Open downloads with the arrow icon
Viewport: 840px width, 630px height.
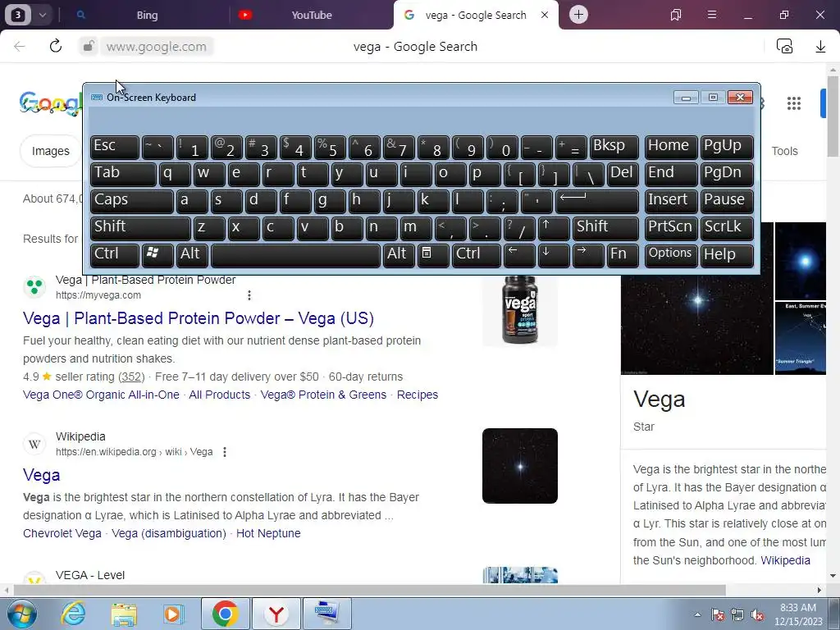coord(820,47)
